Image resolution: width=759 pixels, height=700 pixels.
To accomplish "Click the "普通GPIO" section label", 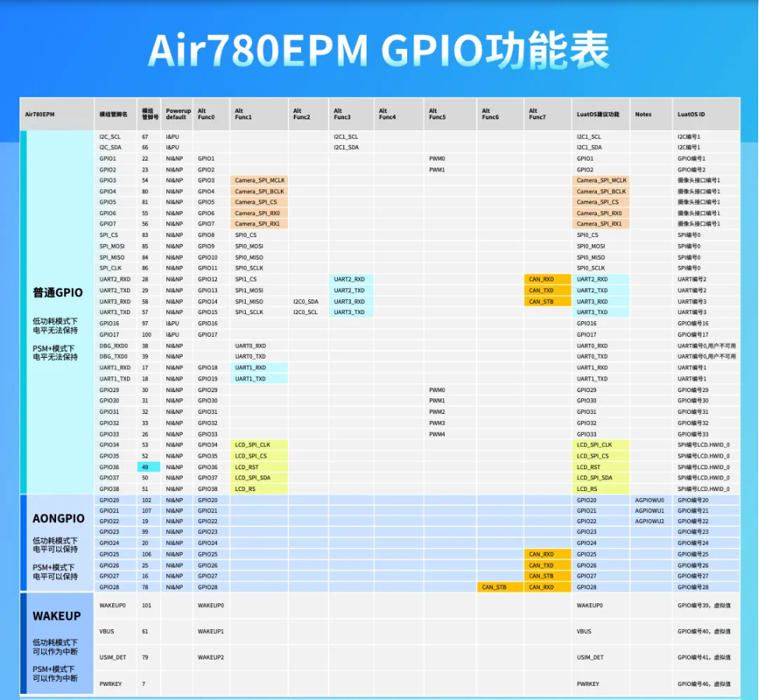I will point(58,292).
